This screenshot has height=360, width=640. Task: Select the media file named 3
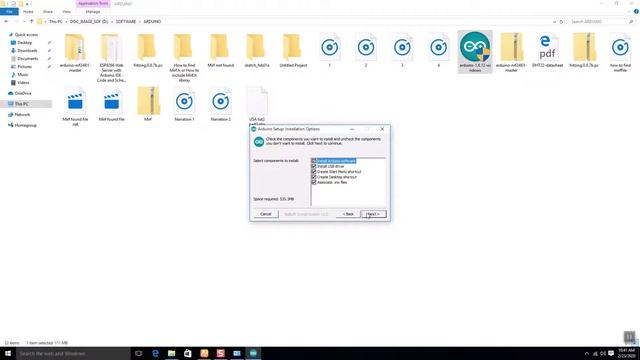402,50
